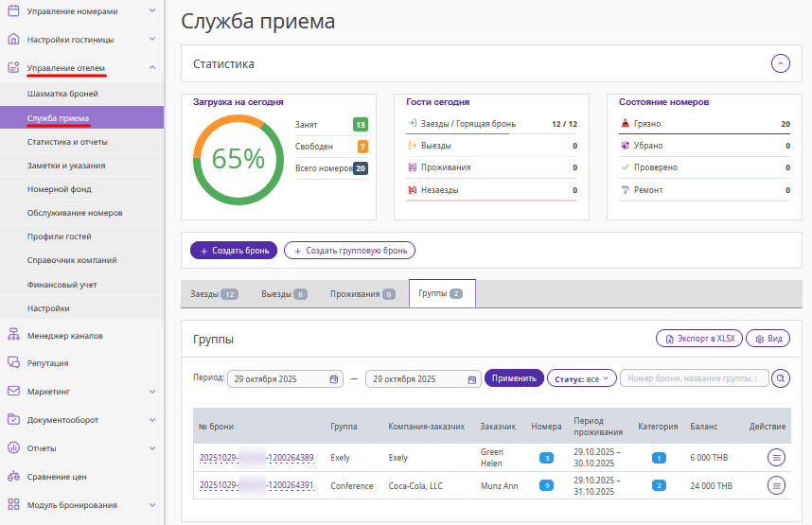The height and width of the screenshot is (525, 812).
Task: Open Шахматка броней in sidebar
Action: point(62,94)
